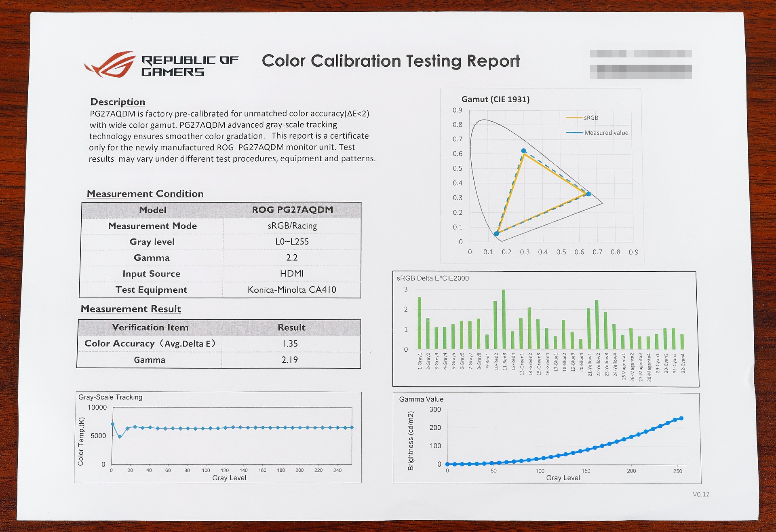Select the Measurement Result heading
776x532 pixels.
coord(131,309)
